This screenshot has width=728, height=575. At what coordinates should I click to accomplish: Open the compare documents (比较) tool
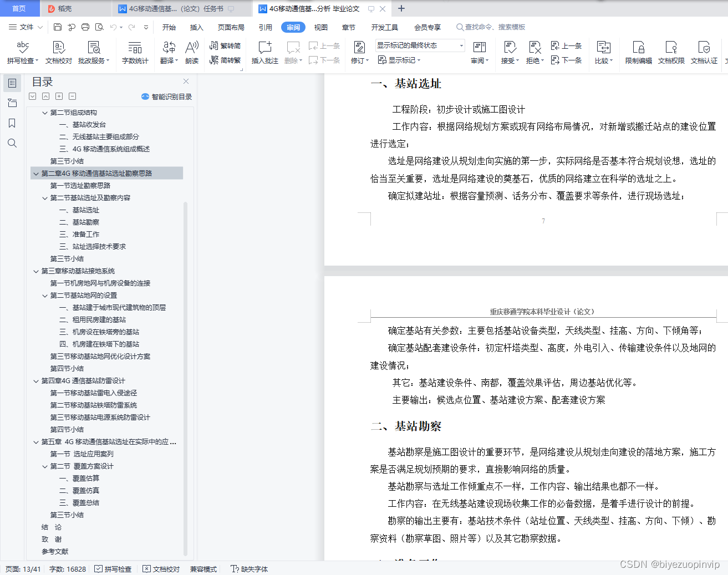(603, 53)
